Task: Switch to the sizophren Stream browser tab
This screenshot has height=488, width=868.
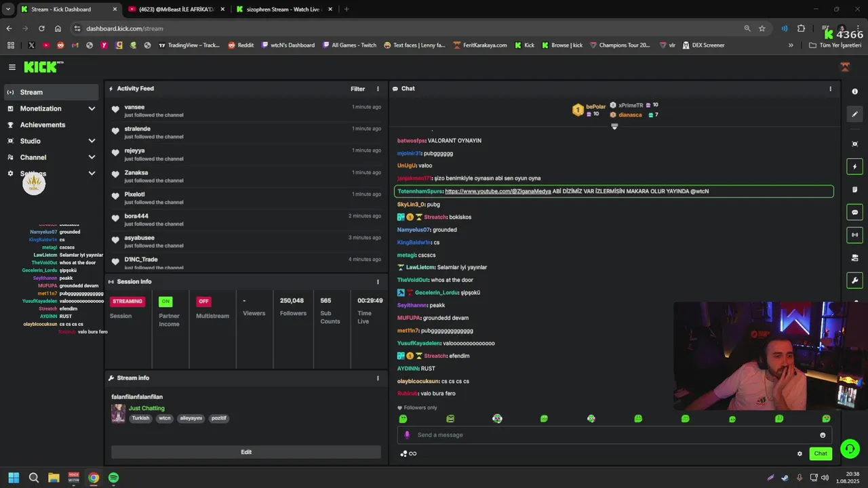Action: (x=283, y=9)
